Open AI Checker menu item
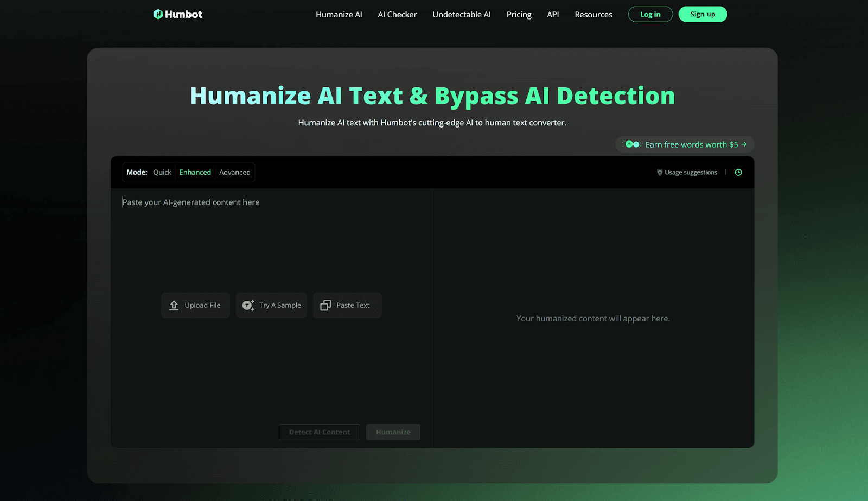 click(x=397, y=15)
